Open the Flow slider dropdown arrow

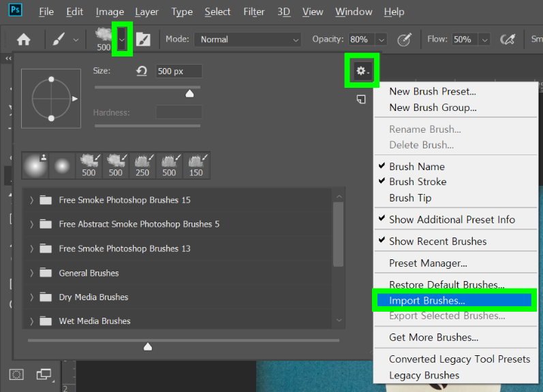(485, 39)
